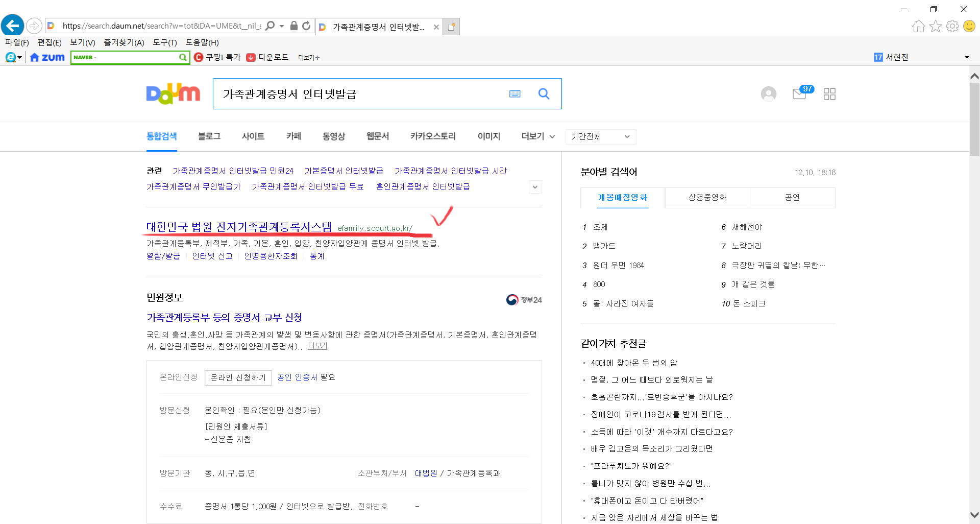This screenshot has height=524, width=980.
Task: Select the 상영중영화 tab
Action: coord(707,198)
